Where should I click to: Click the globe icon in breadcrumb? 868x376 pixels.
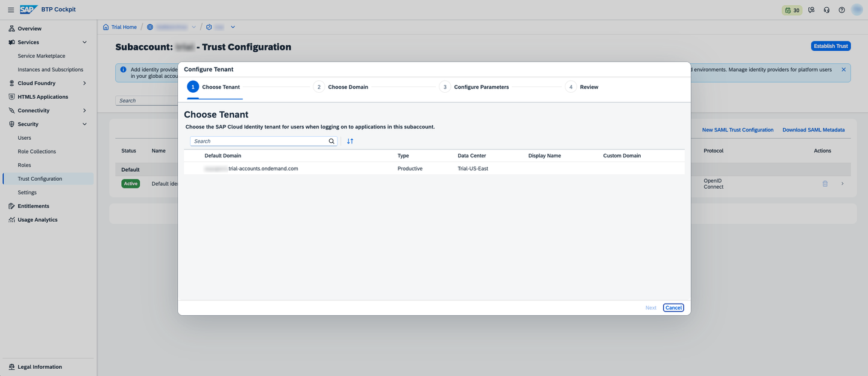click(x=150, y=27)
